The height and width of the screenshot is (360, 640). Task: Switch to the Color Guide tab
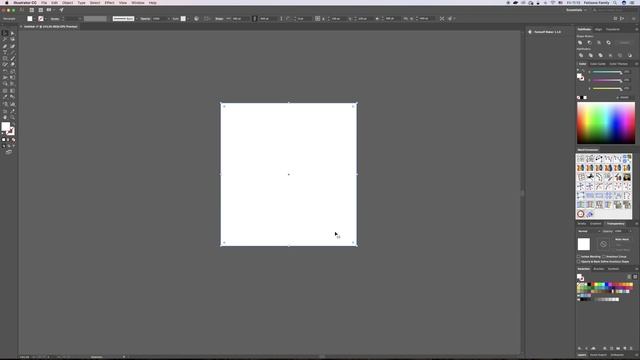click(598, 64)
